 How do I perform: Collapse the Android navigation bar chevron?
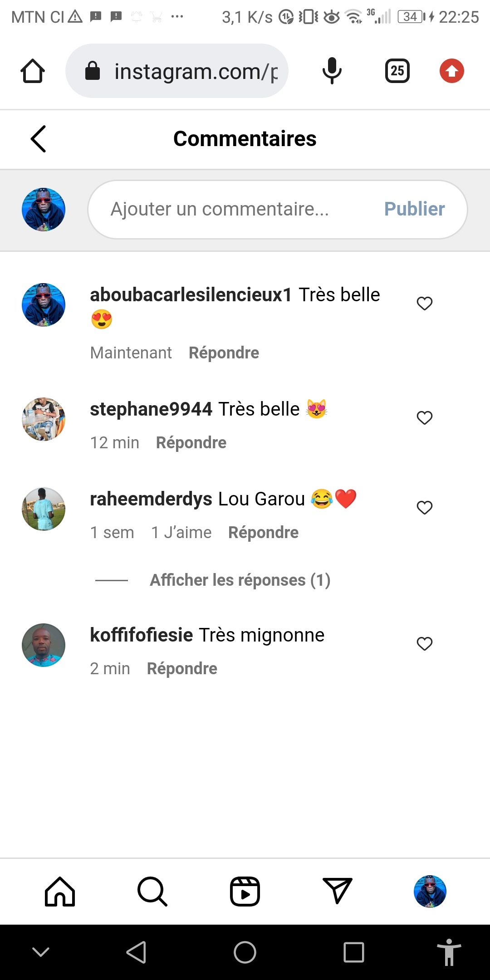[41, 952]
